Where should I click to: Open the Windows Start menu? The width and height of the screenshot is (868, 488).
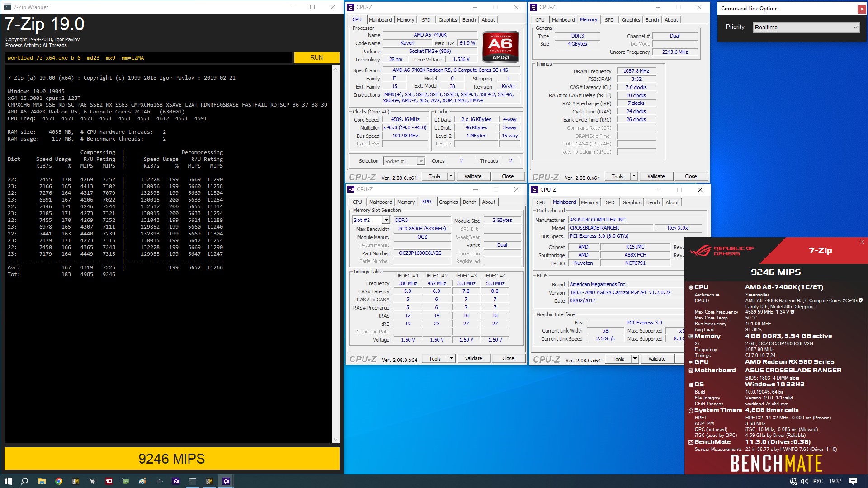[x=8, y=481]
